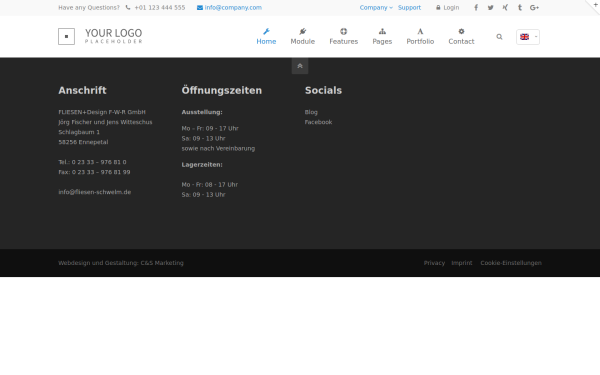Click the gear icon above Contact
The height and width of the screenshot is (375, 600).
(x=461, y=31)
